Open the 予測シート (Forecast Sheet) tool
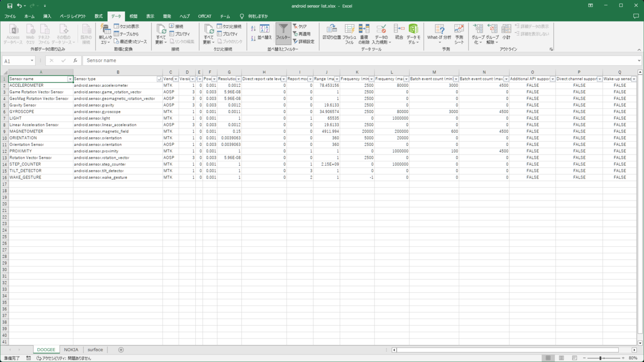The image size is (644, 362). pos(459,32)
